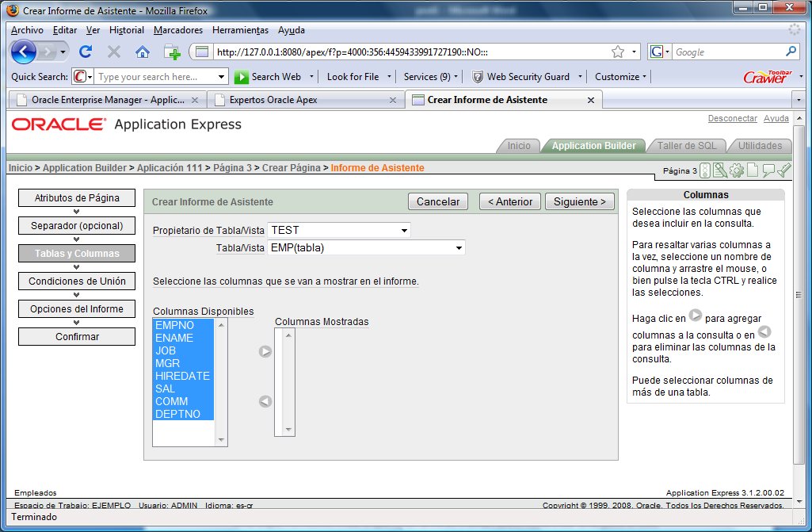Click the flashlight find icon
The height and width of the screenshot is (532, 812).
click(784, 170)
